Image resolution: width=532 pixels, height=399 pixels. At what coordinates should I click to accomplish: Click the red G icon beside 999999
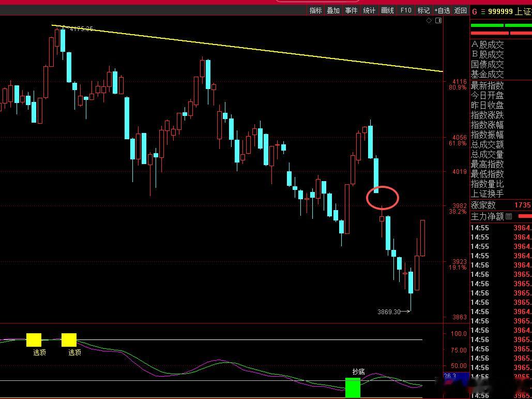tap(474, 11)
